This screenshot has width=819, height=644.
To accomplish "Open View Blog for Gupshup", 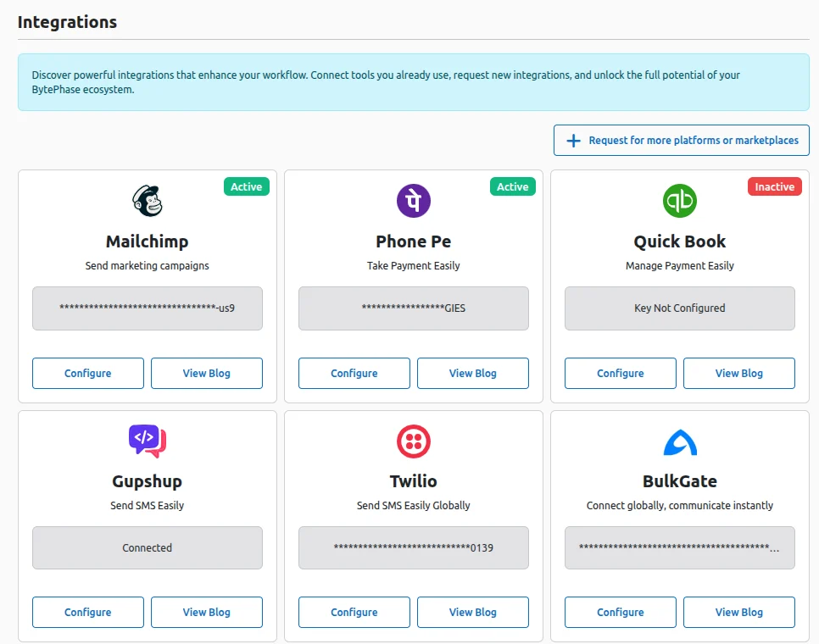I will tap(207, 612).
